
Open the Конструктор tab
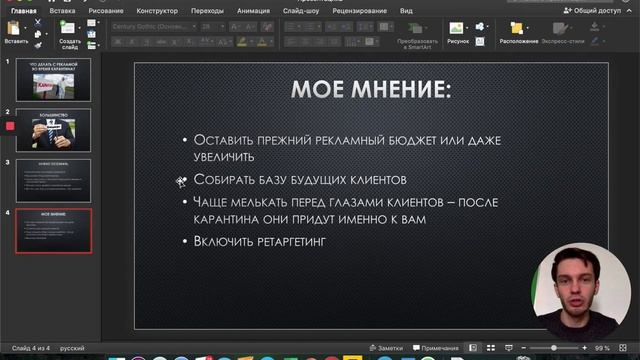tap(157, 11)
